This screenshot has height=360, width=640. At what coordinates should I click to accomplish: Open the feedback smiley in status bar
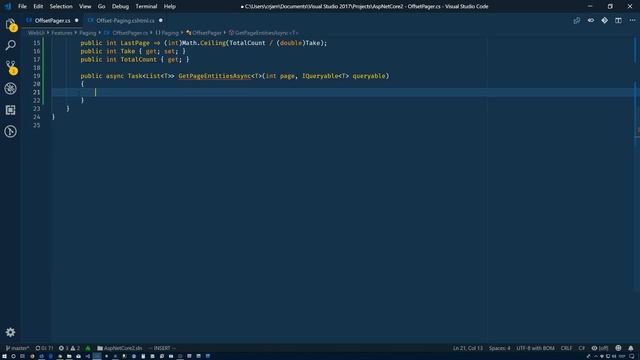click(618, 348)
